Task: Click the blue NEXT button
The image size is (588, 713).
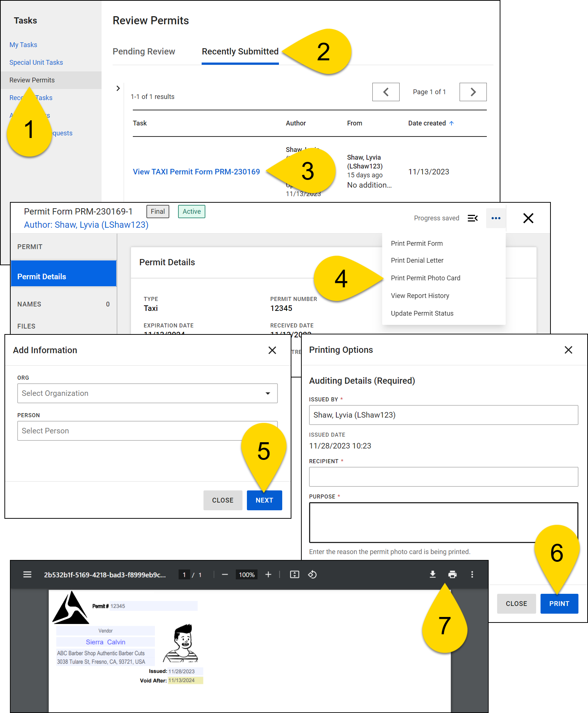Action: [x=264, y=500]
